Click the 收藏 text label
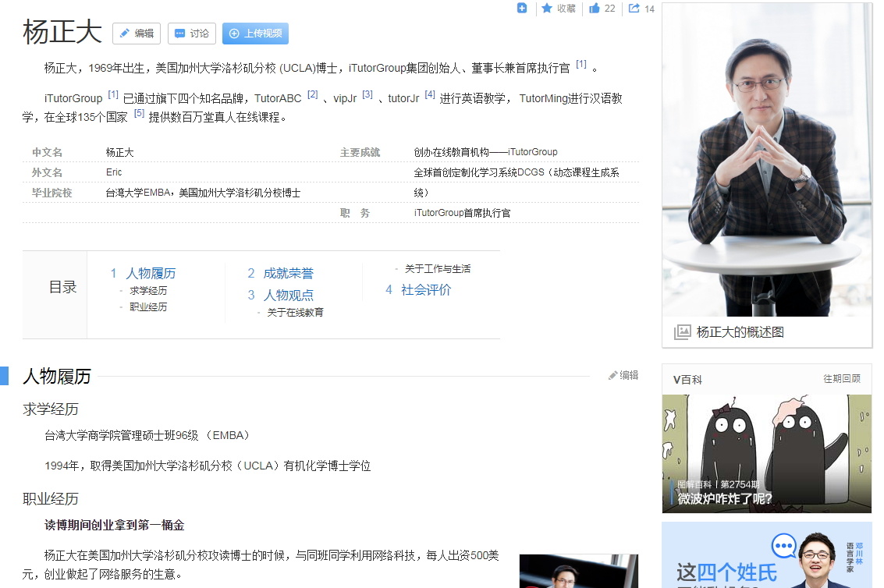This screenshot has width=884, height=588. [566, 9]
